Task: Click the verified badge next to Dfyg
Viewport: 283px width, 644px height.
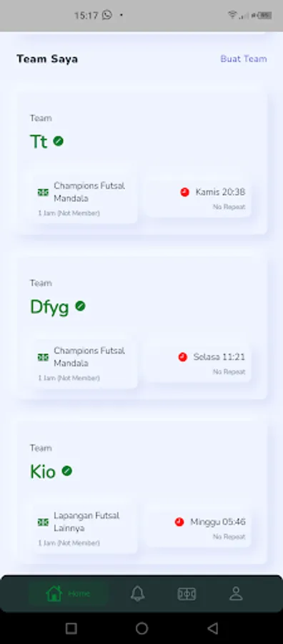Action: (80, 306)
